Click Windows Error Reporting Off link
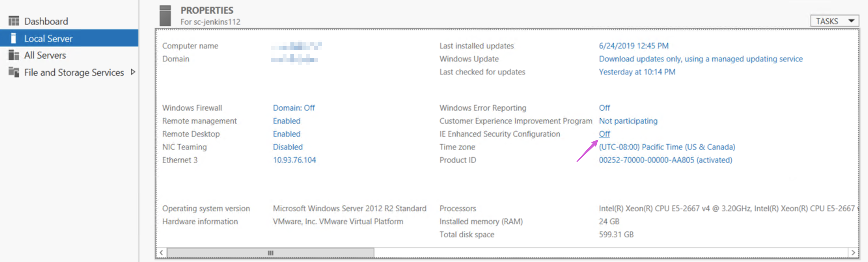868x262 pixels. (604, 108)
